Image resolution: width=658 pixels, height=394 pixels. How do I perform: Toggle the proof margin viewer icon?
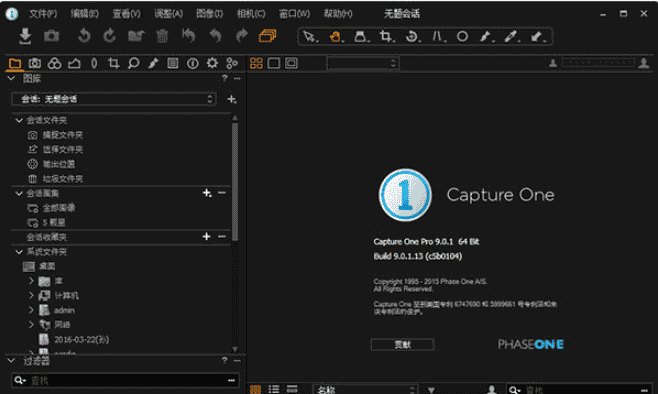tap(291, 63)
